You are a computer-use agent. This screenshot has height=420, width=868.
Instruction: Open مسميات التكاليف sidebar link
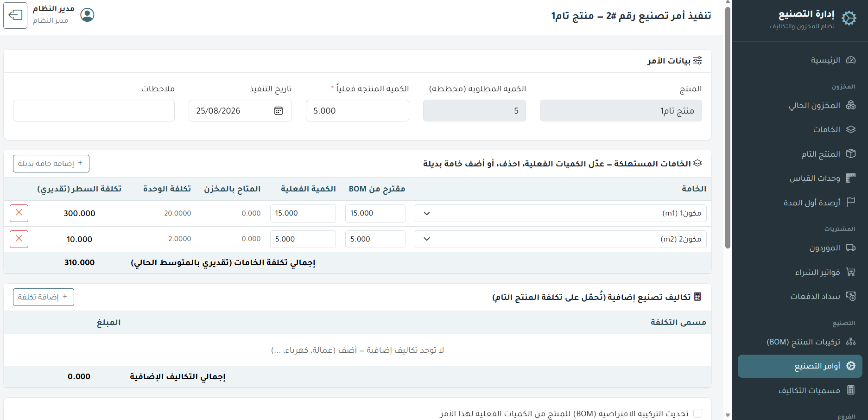click(800, 390)
